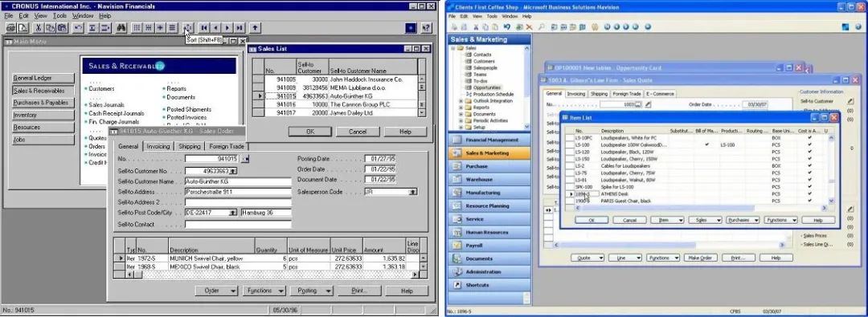Click the Find binoculars icon in Navision Financials toolbar

121,27
